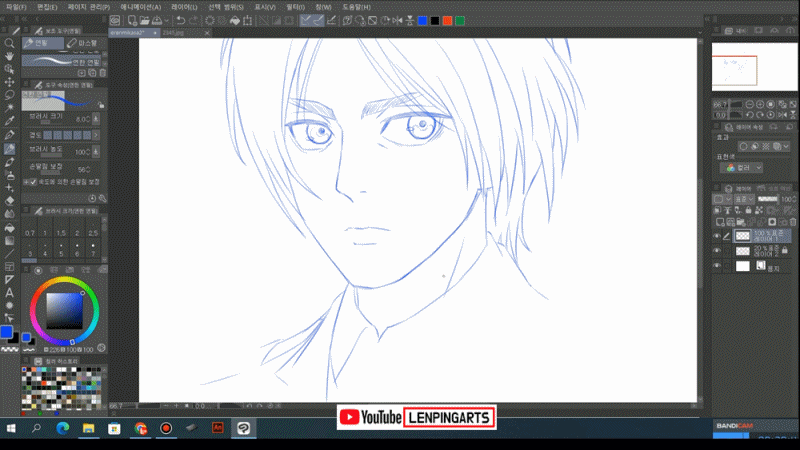This screenshot has height=450, width=800.
Task: Expand hardness options arrow
Action: coord(96,135)
